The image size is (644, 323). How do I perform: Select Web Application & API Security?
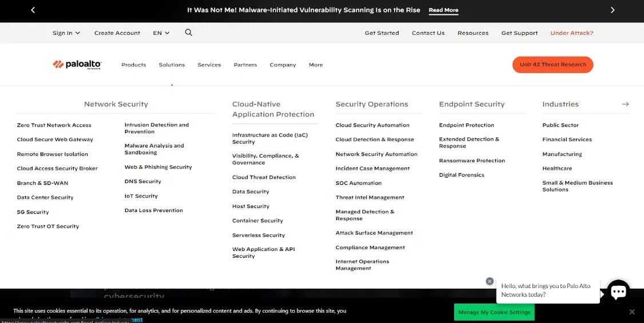[x=263, y=253]
